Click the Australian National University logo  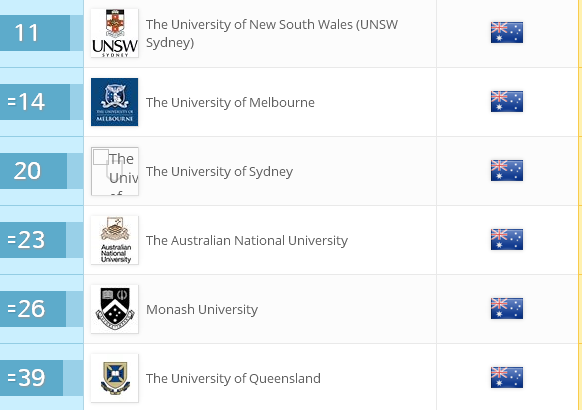[x=115, y=240]
